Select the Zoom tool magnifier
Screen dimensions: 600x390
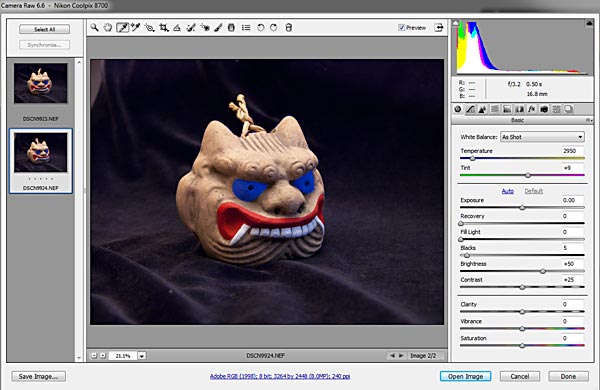coord(95,28)
